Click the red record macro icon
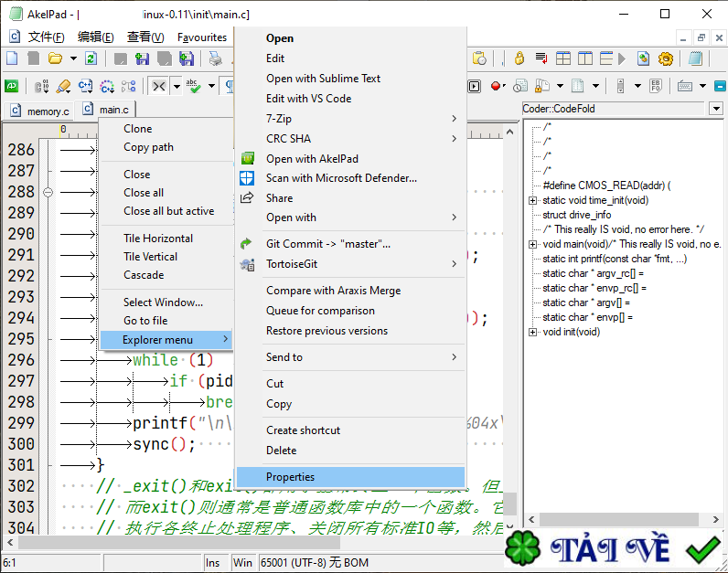728x573 pixels. coord(496,86)
